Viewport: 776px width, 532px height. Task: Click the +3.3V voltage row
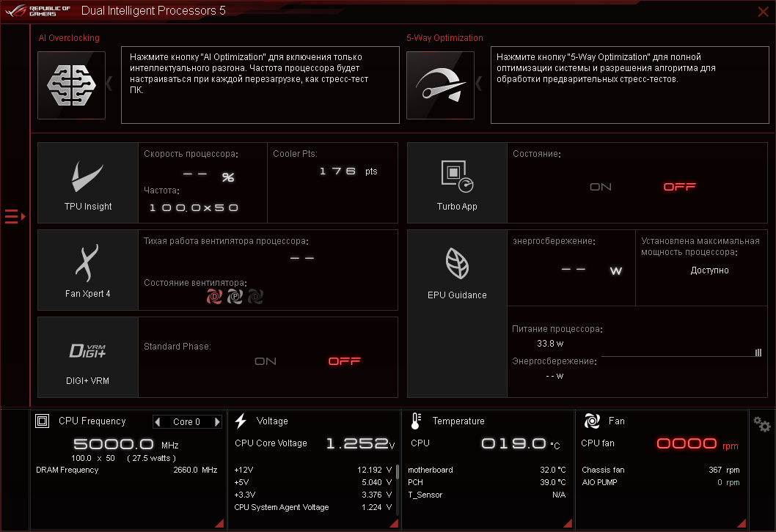[313, 495]
